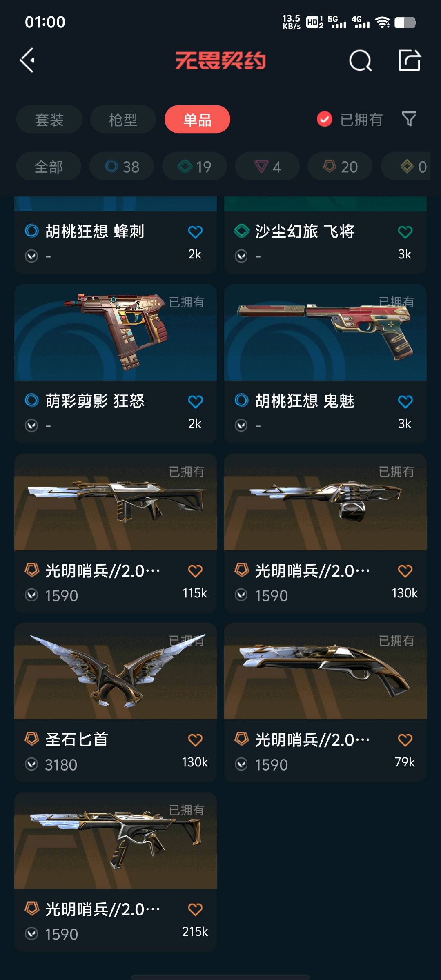The image size is (441, 980).
Task: Tap heart on 圣石匕首 card
Action: 195,740
